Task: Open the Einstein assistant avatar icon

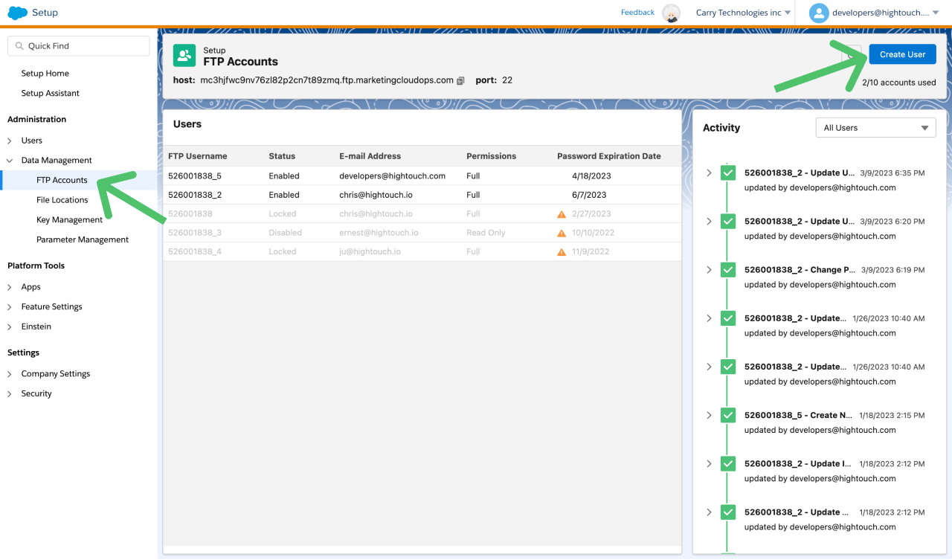Action: point(671,13)
